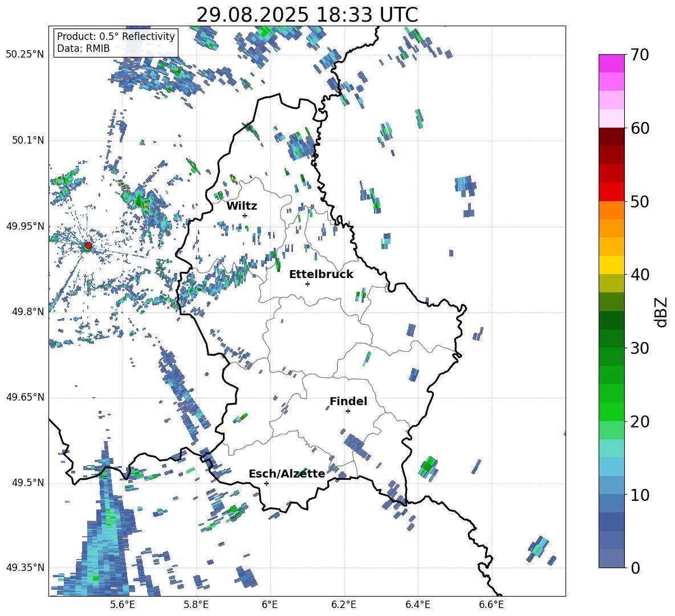Screen dimensions: 675x616
Task: Click the red radar site marker
Action: click(x=88, y=246)
